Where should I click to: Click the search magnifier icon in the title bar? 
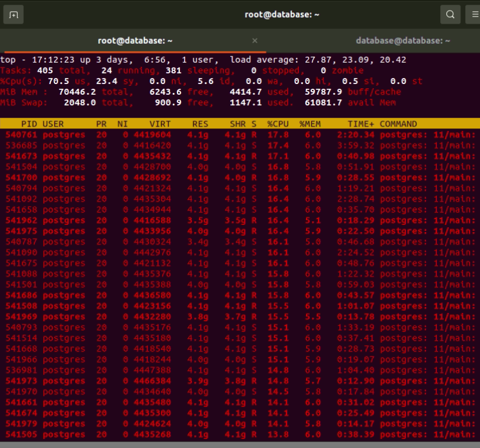tap(450, 15)
